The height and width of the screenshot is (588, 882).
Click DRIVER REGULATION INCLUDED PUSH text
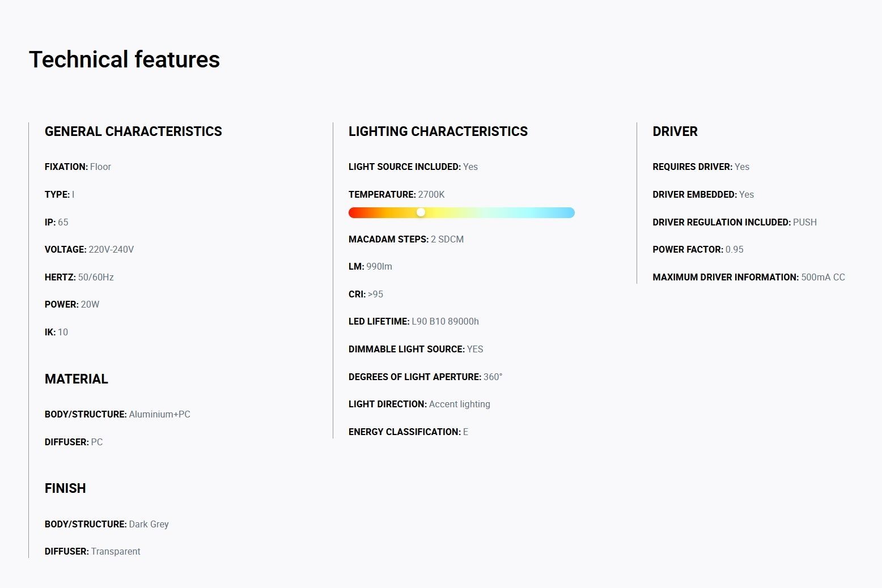pos(735,222)
